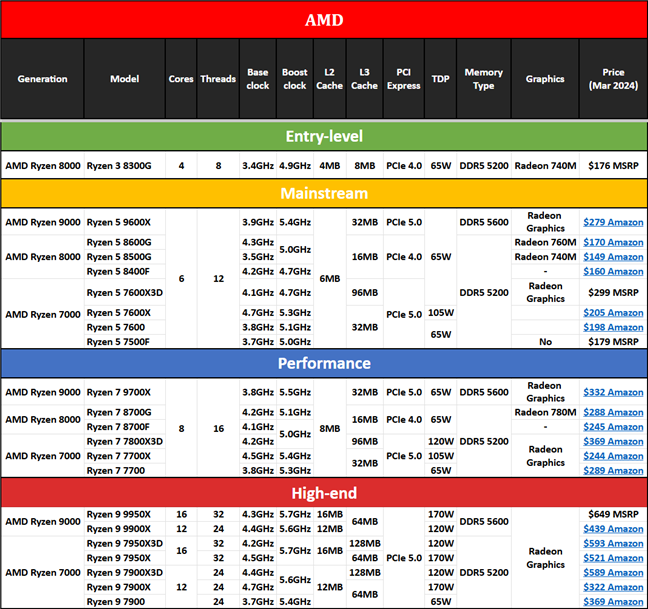This screenshot has width=648, height=609.
Task: Open the $521 Amazon link for Ryzen 9 7950X
Action: 613,558
